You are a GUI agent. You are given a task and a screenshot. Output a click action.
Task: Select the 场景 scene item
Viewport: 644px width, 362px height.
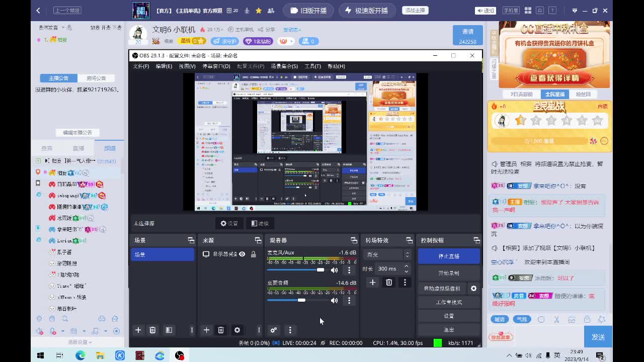(x=163, y=254)
